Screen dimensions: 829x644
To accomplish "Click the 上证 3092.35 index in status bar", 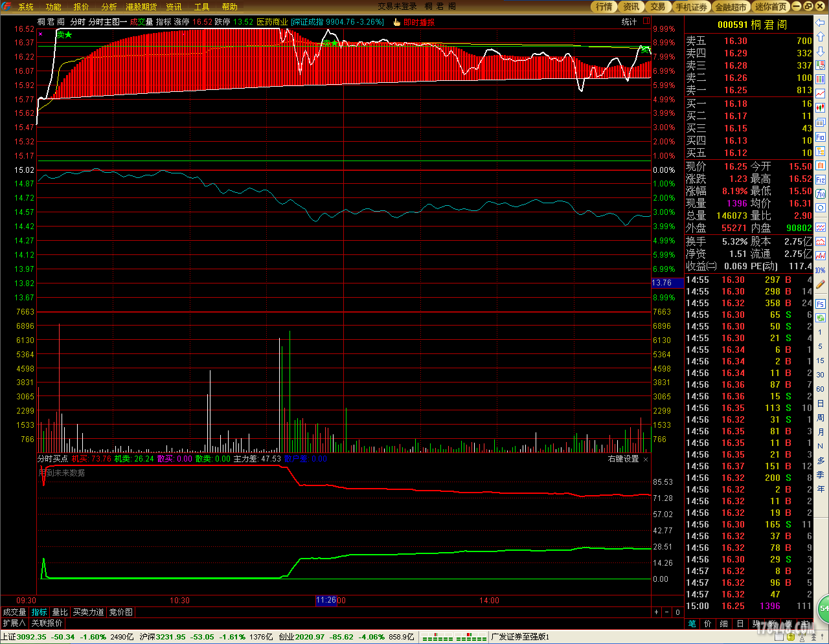I will (x=23, y=637).
